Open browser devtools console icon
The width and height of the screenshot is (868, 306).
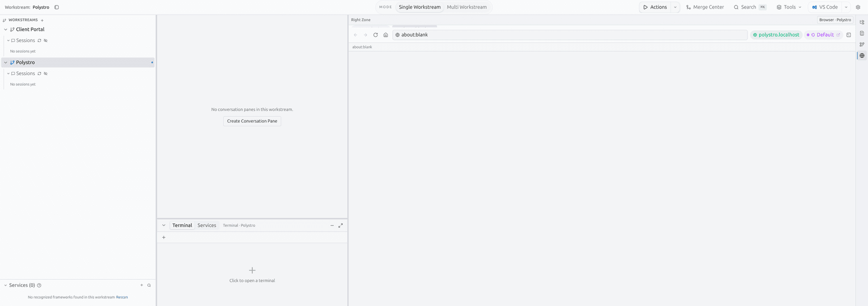coord(849,35)
